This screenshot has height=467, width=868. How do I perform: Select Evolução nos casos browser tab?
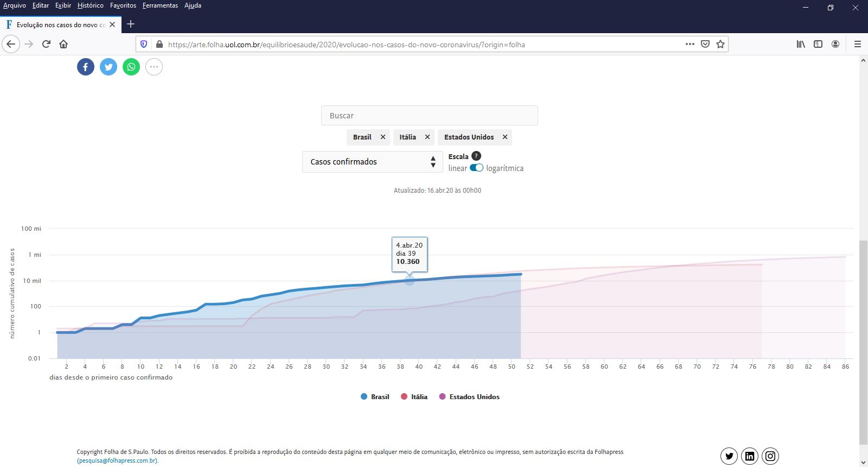60,24
